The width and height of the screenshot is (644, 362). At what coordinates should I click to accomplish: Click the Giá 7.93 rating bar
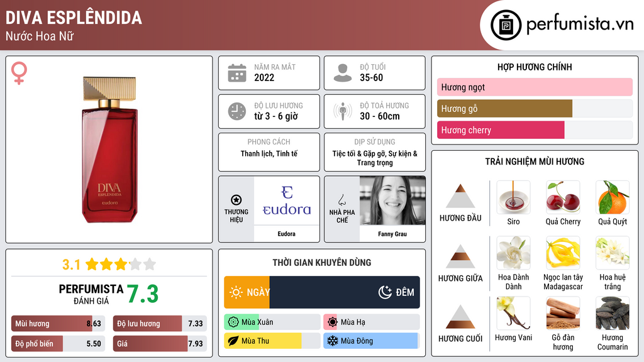coord(160,344)
